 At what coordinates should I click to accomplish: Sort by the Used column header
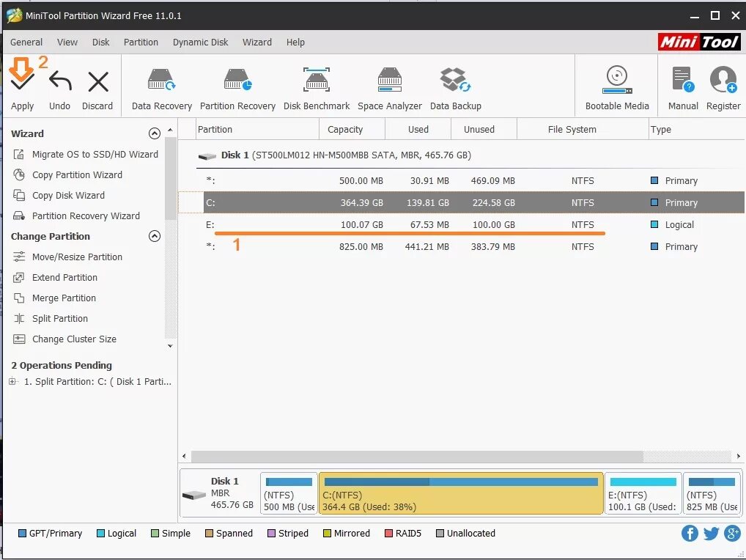tap(418, 130)
